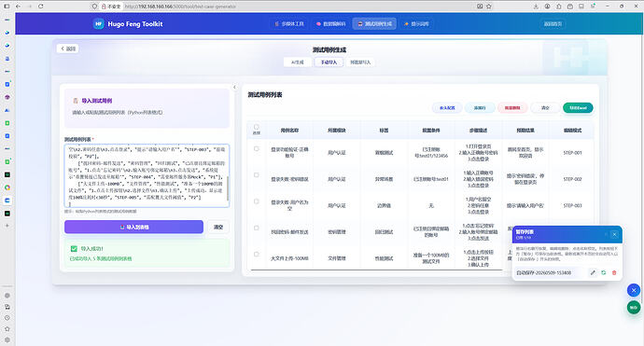Click the red 批量删除 button

(x=512, y=108)
